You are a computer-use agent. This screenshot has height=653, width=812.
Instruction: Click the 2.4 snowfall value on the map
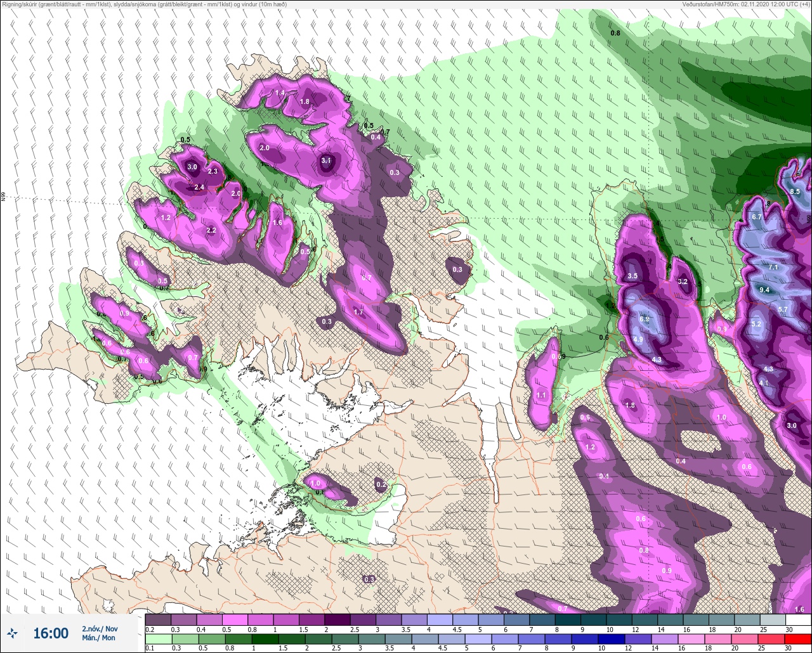tap(199, 187)
